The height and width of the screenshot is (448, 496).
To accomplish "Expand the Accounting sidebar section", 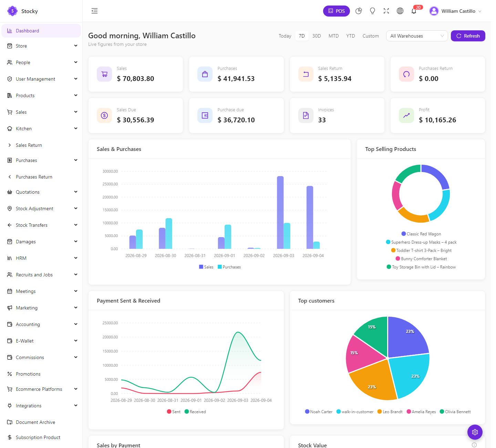I will 41,324.
